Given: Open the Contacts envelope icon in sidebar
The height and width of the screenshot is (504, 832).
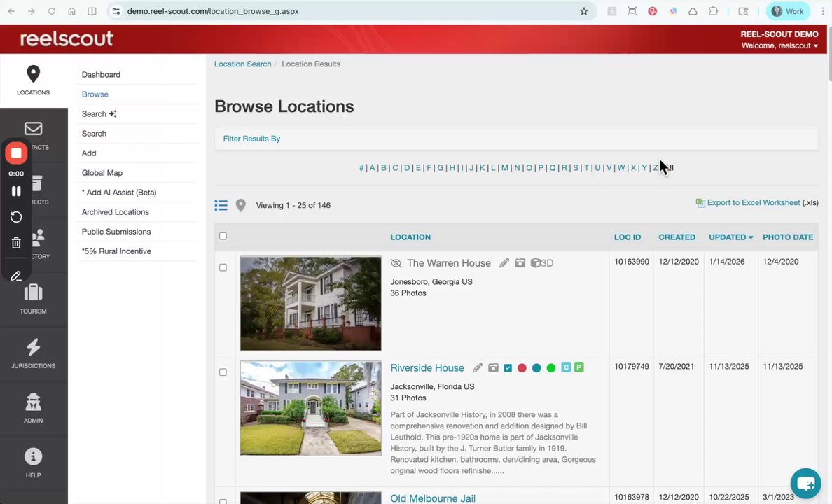Looking at the screenshot, I should [34, 129].
